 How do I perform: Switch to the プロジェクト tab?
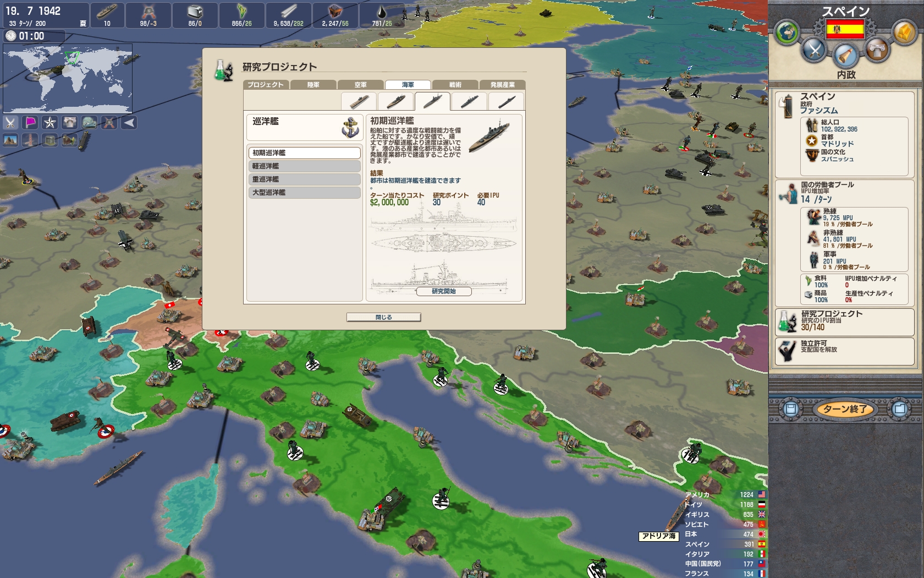coord(265,85)
